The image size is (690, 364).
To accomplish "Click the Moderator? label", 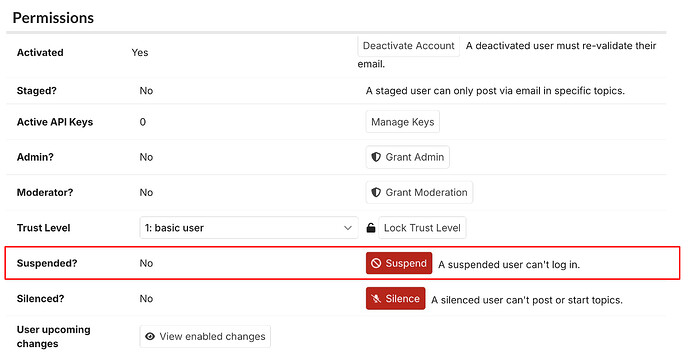I will 45,192.
